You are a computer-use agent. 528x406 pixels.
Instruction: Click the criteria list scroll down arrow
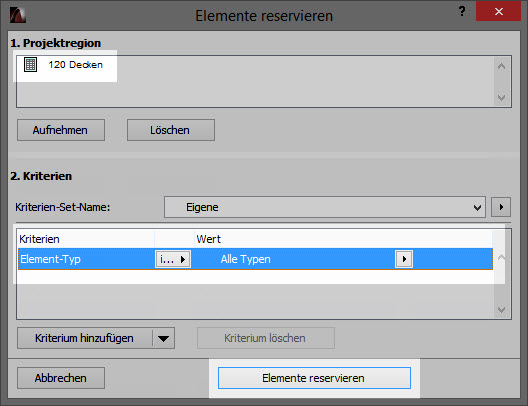click(x=501, y=310)
